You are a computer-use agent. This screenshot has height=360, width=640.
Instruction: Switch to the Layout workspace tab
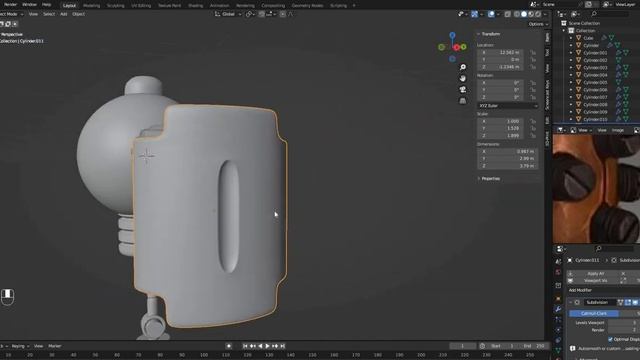(x=69, y=6)
